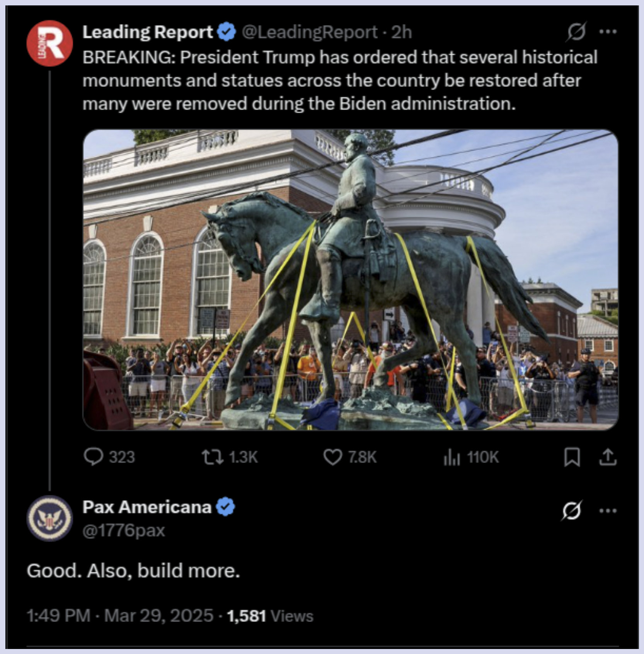The width and height of the screenshot is (644, 654).
Task: Open the statue photo in the tweet
Action: click(x=351, y=280)
